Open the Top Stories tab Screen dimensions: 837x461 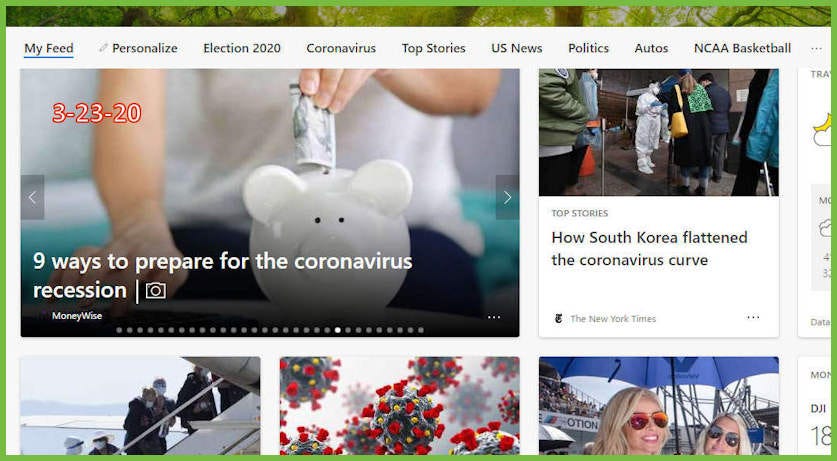tap(433, 48)
